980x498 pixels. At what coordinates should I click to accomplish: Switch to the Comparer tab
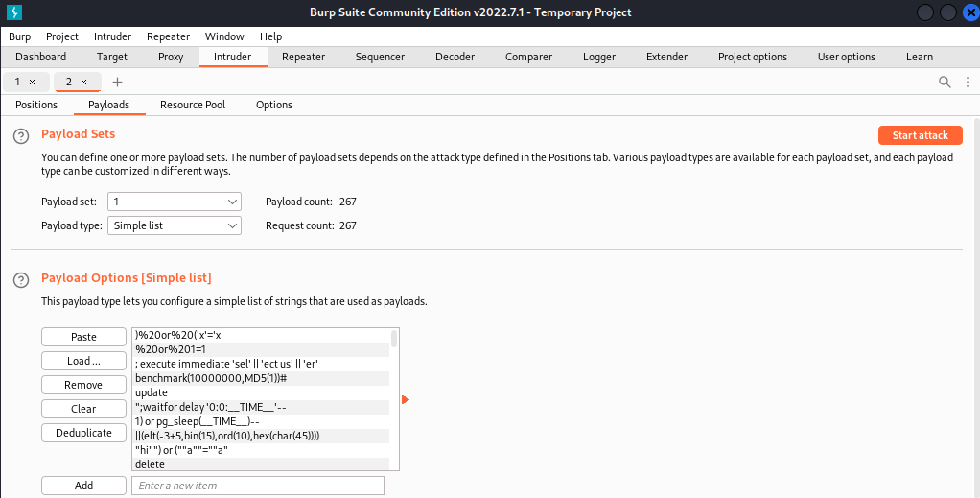(x=528, y=57)
